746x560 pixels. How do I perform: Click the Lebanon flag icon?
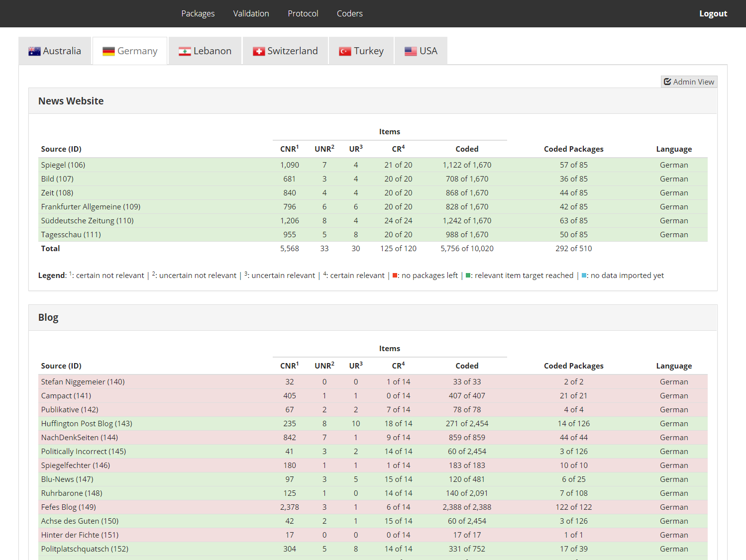[185, 51]
